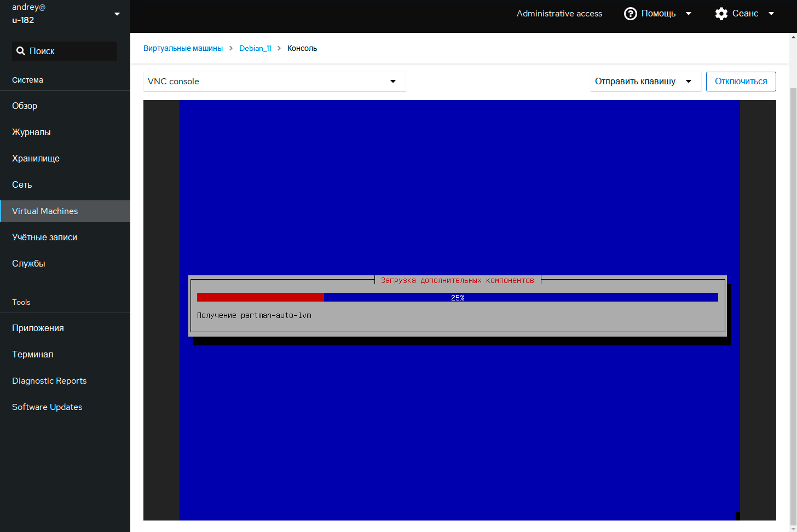
Task: Click the Session gear icon
Action: tap(721, 14)
